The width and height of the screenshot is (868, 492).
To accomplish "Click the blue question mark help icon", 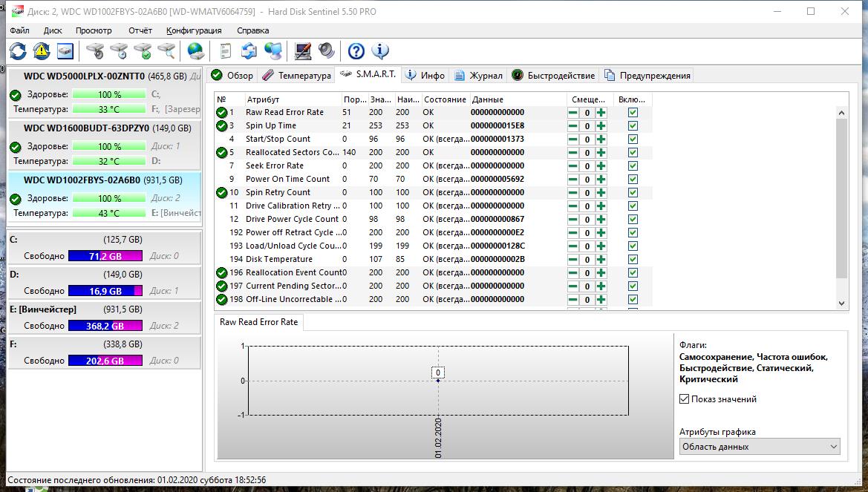I will pyautogui.click(x=356, y=50).
